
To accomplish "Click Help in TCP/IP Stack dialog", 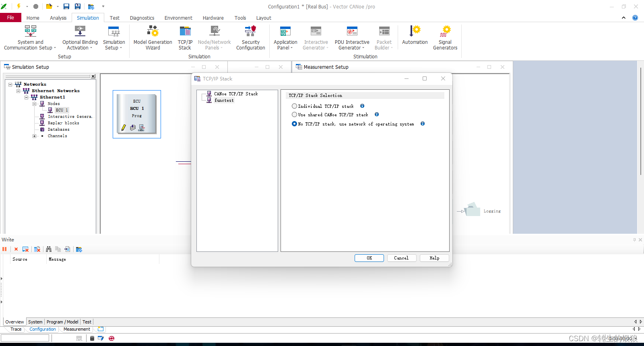I will pos(434,258).
